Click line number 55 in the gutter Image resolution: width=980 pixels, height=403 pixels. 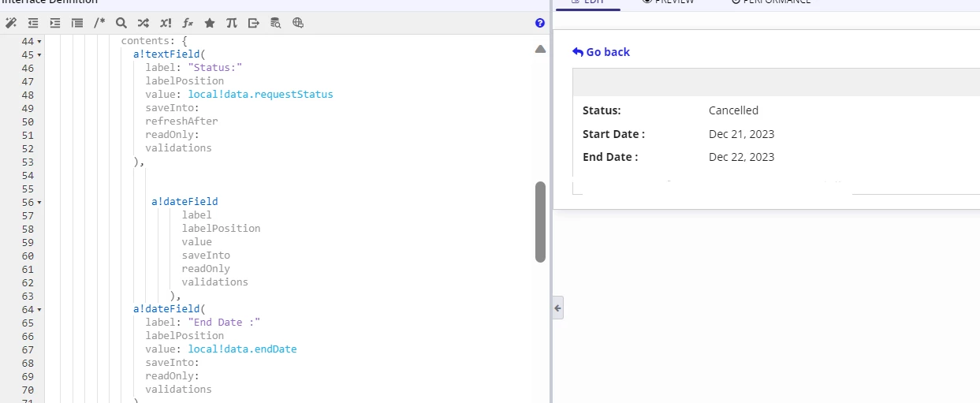28,188
